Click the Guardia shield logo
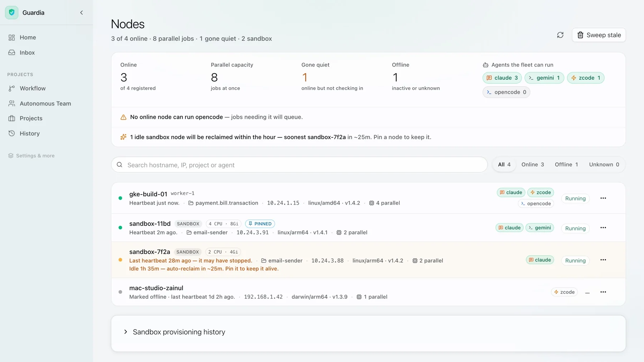Screen dimensions: 644x362 coord(12,13)
